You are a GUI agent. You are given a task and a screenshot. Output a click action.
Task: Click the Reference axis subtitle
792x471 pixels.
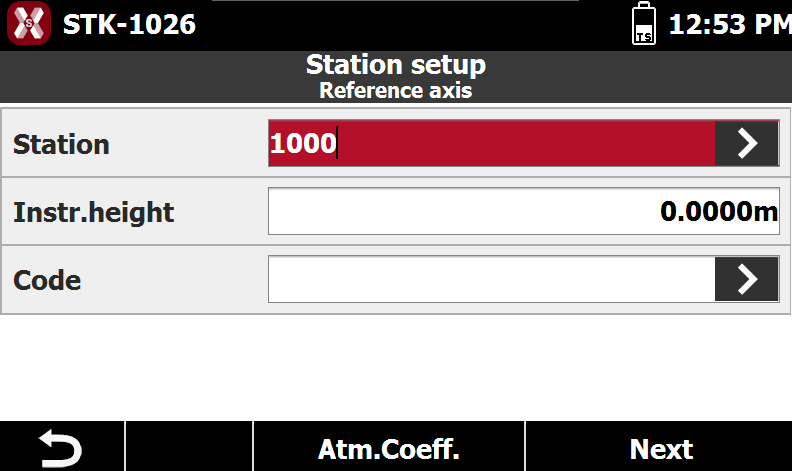(x=396, y=90)
